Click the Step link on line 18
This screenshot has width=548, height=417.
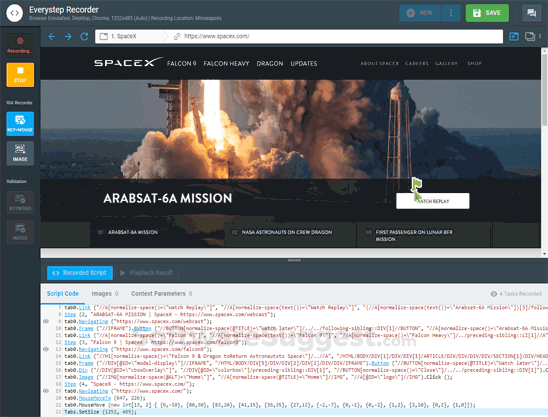click(70, 384)
